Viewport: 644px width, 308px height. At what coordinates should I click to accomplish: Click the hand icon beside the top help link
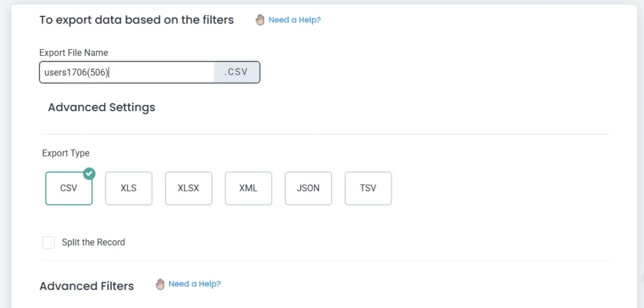pos(260,20)
